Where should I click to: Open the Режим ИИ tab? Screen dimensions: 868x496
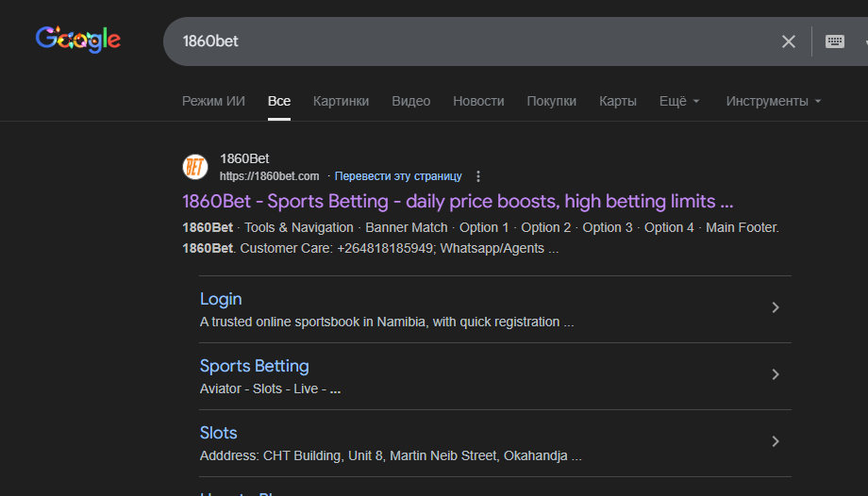[213, 101]
